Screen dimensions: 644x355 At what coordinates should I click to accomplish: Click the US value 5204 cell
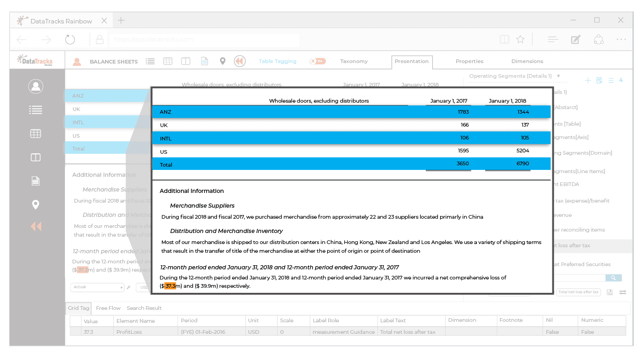point(523,151)
